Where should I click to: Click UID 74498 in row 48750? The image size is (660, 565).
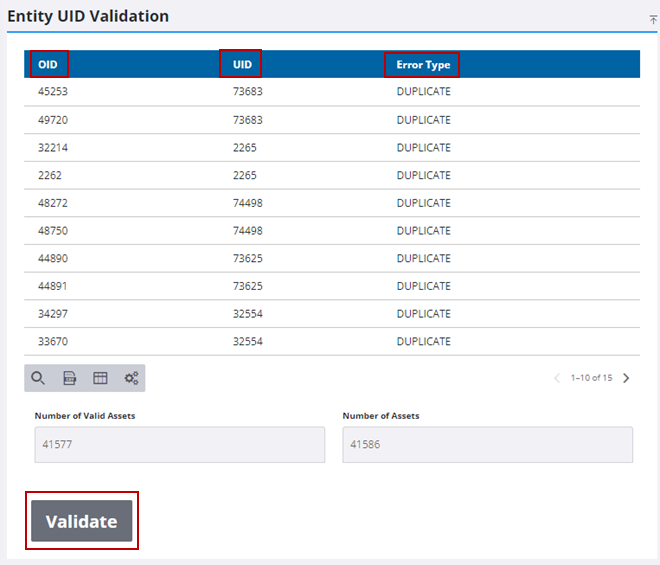pyautogui.click(x=248, y=231)
